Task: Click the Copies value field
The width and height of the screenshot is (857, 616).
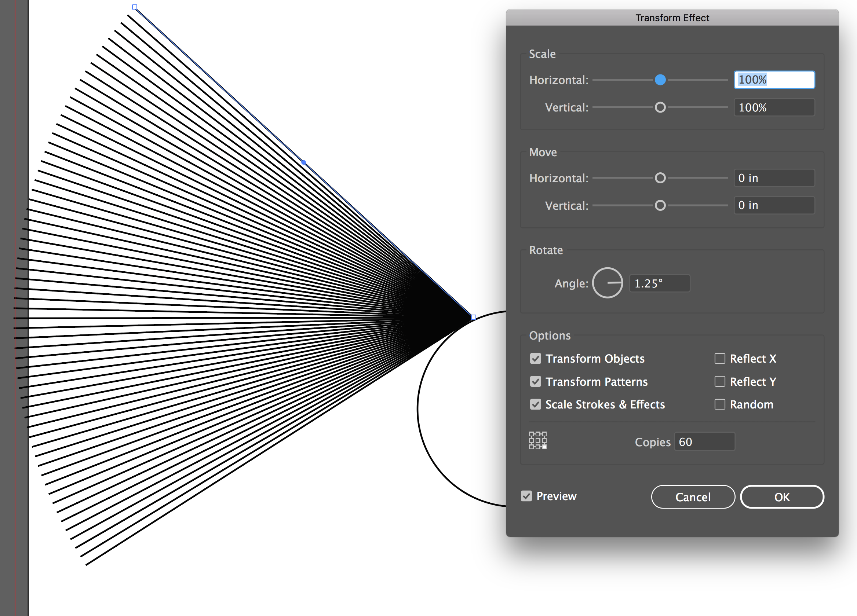Action: coord(704,441)
